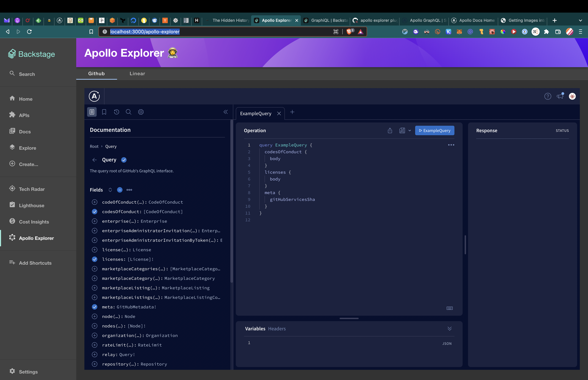
Task: Open APIs in Backstage sidebar
Action: point(24,115)
